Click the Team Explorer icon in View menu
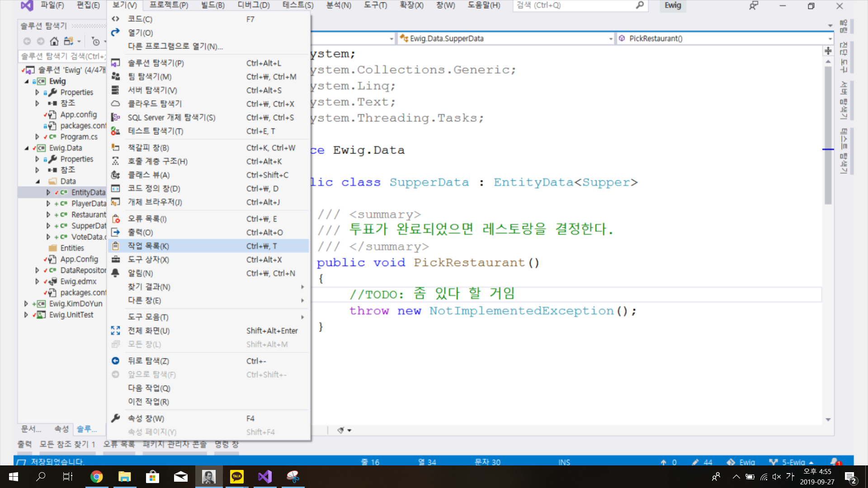Viewport: 868px width, 488px height. 116,76
